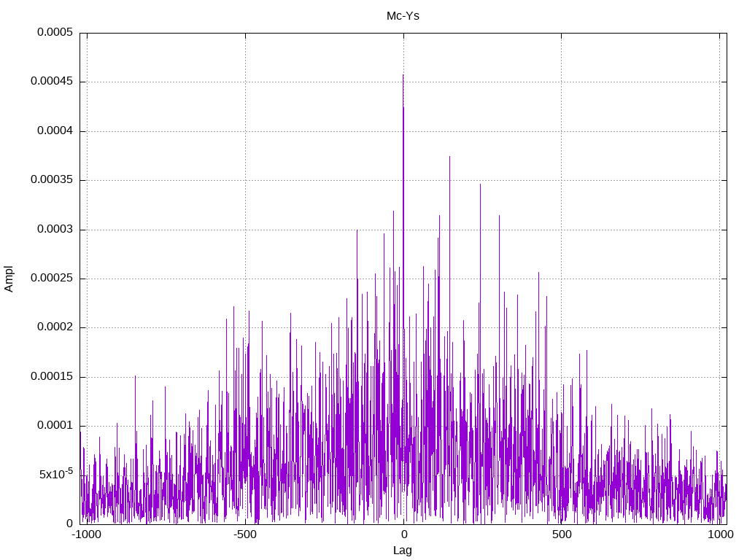Click the 0.00015 y-axis tick label

52,377
